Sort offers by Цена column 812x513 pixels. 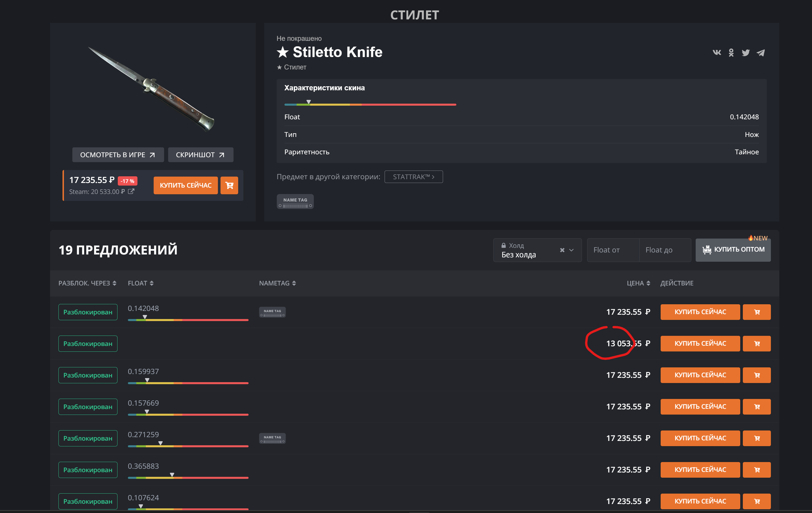tap(638, 283)
